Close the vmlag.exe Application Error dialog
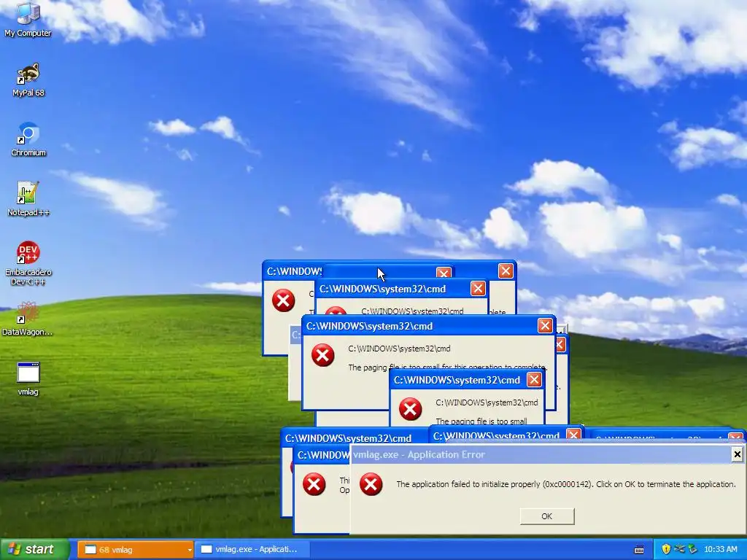Screen dimensions: 747x560 click(x=737, y=454)
